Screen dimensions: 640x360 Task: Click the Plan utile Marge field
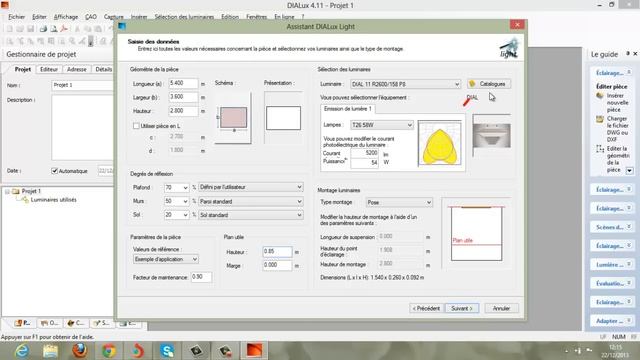278,265
